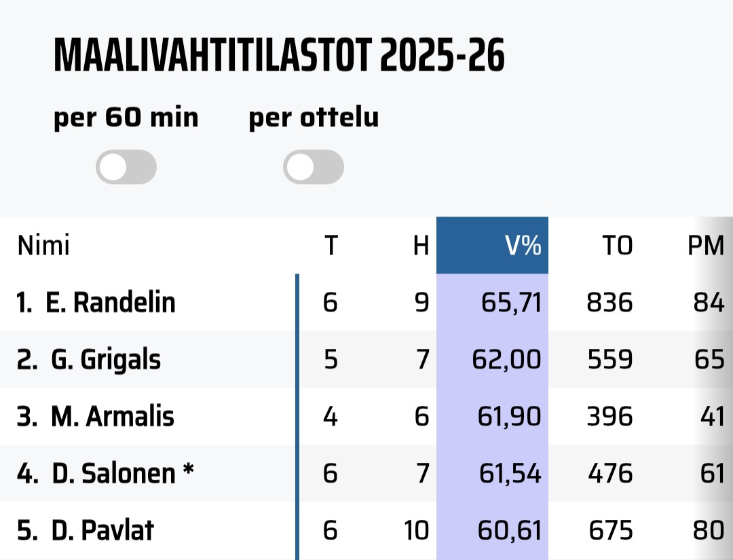Open G. Grigals player profile
The height and width of the screenshot is (560, 733).
pos(105,359)
